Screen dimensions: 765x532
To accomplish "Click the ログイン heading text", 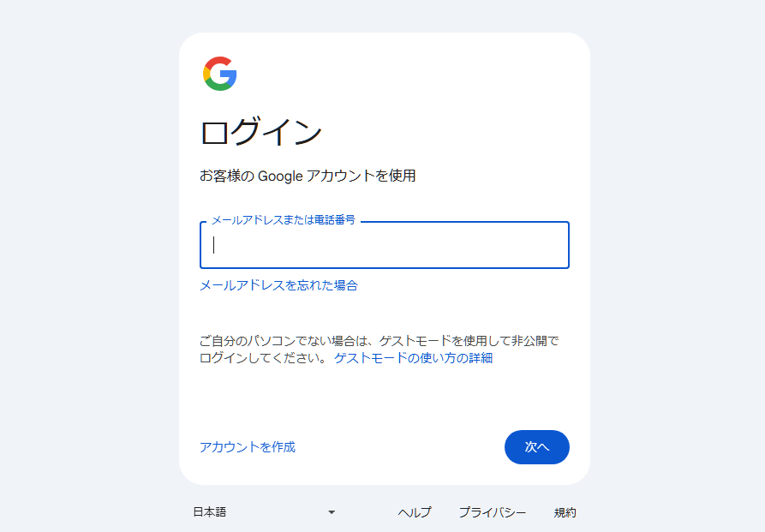I will [261, 133].
